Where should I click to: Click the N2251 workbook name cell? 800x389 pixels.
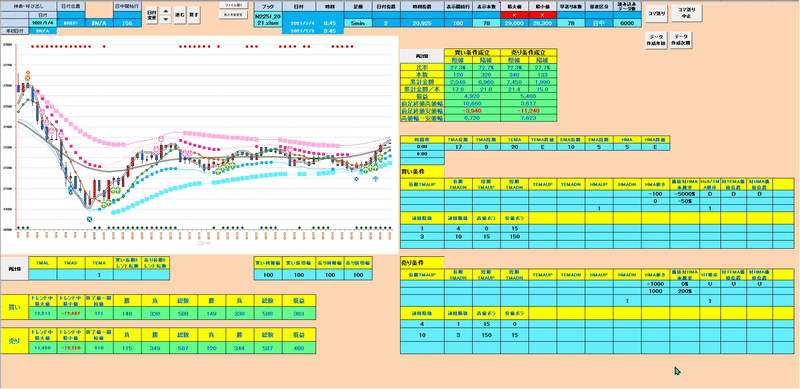point(268,19)
